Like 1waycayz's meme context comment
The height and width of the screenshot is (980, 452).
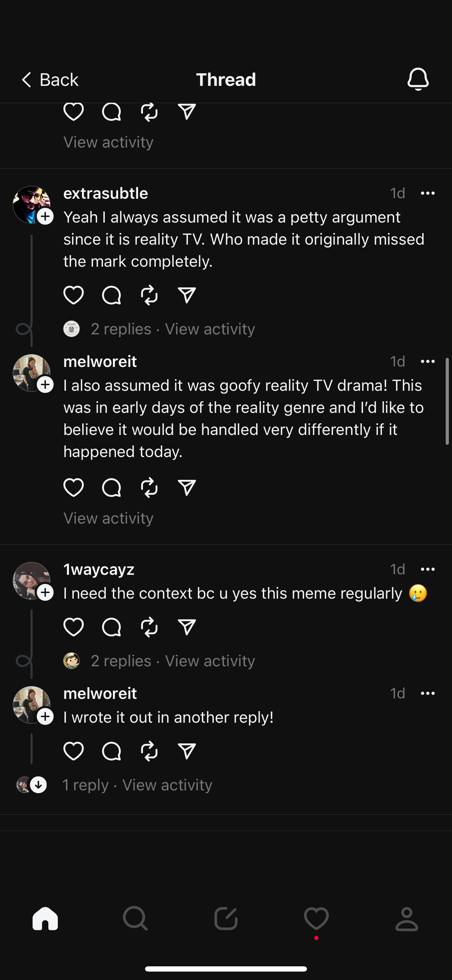click(74, 627)
